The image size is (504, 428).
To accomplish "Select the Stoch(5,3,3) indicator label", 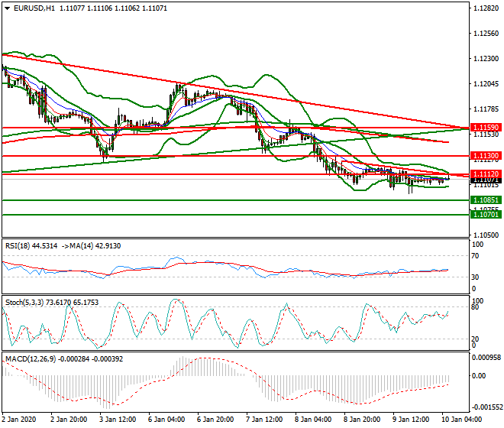I will click(x=24, y=303).
